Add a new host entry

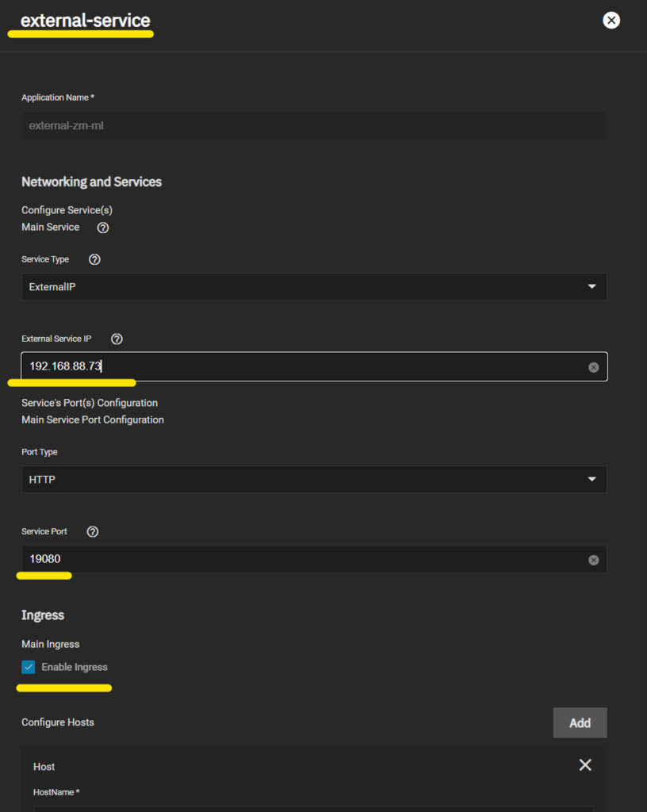pyautogui.click(x=580, y=722)
